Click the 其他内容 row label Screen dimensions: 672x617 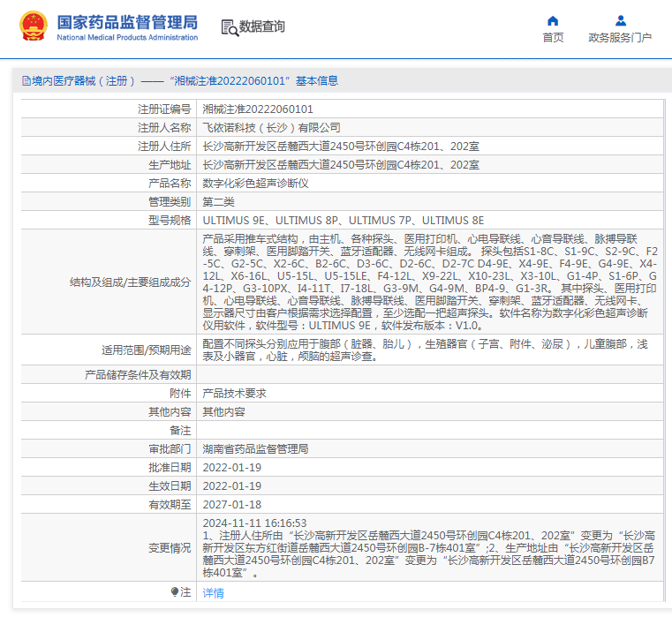point(170,411)
